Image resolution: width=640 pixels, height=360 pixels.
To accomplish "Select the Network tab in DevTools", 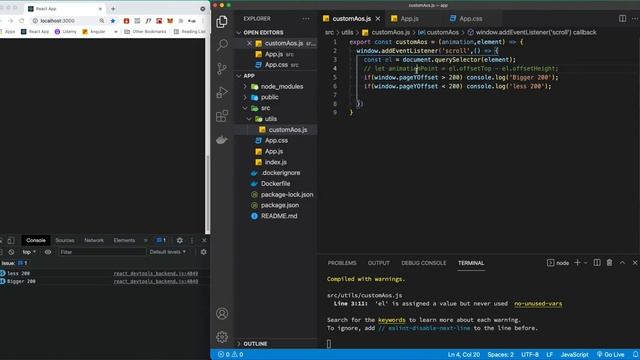I will click(94, 240).
